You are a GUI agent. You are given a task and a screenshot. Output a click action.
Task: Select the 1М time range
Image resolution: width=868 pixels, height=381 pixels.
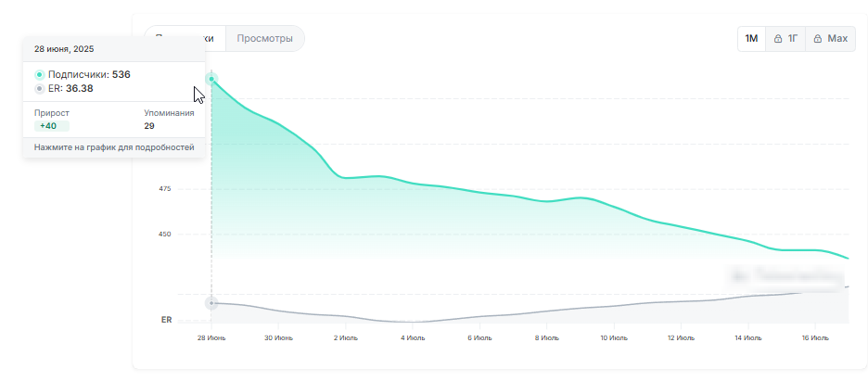point(751,39)
